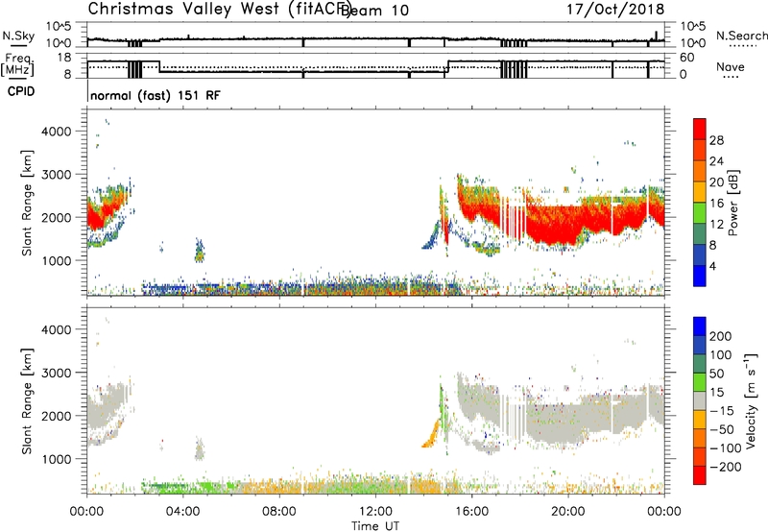Click the small power echo patch near 04:40
The width and height of the screenshot is (768, 532).
(199, 251)
